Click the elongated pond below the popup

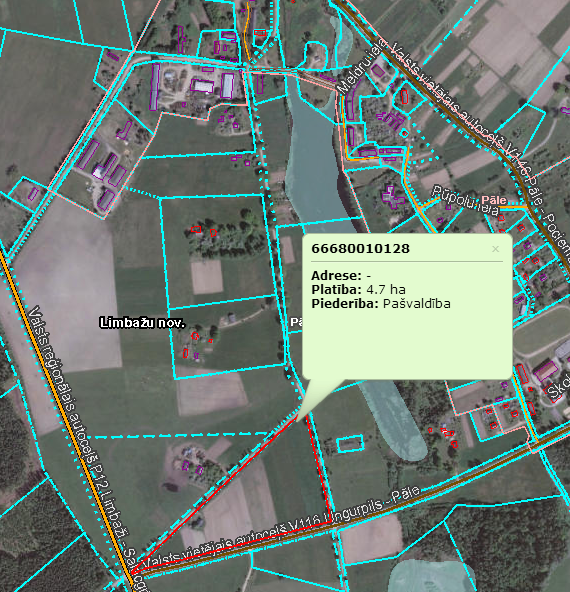pyautogui.click(x=393, y=419)
